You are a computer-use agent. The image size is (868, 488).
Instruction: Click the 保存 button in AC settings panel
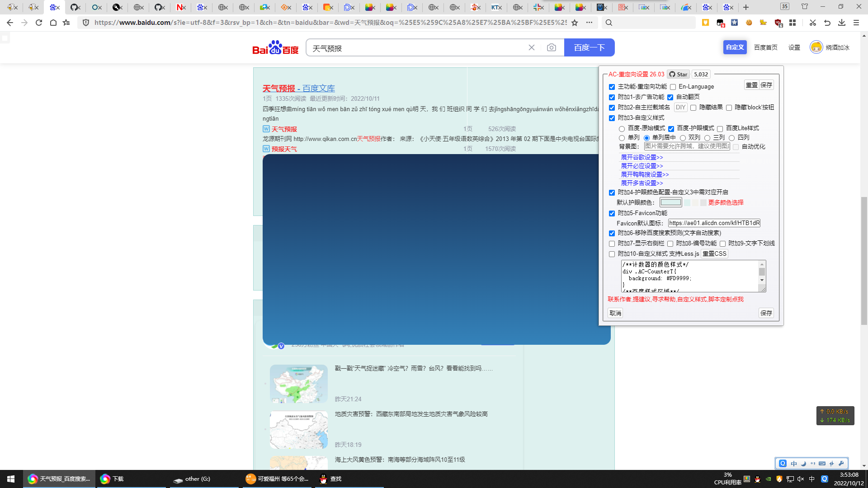(x=765, y=313)
